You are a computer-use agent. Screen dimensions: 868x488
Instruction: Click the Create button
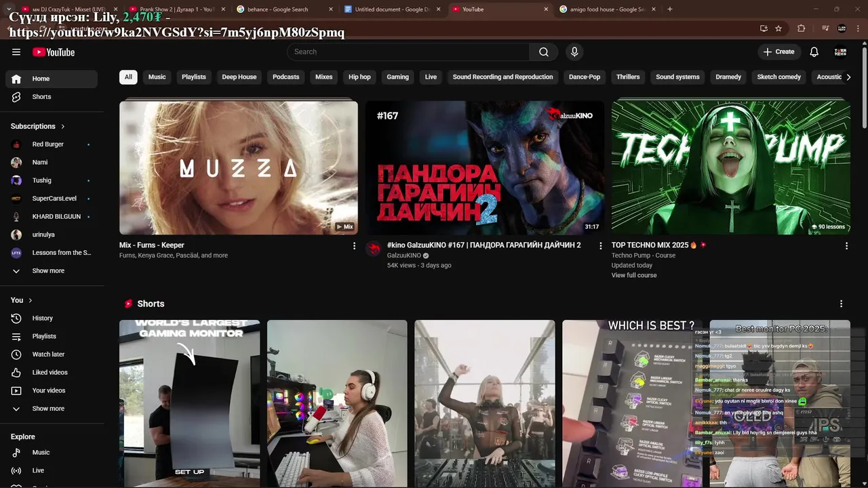click(x=778, y=52)
